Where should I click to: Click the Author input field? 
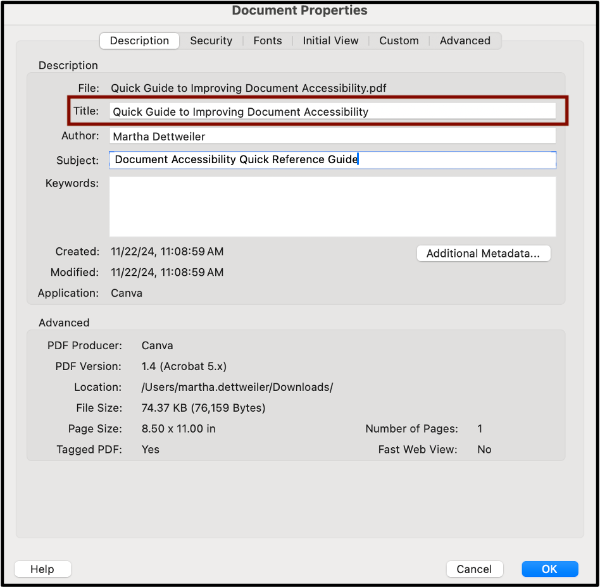click(333, 136)
